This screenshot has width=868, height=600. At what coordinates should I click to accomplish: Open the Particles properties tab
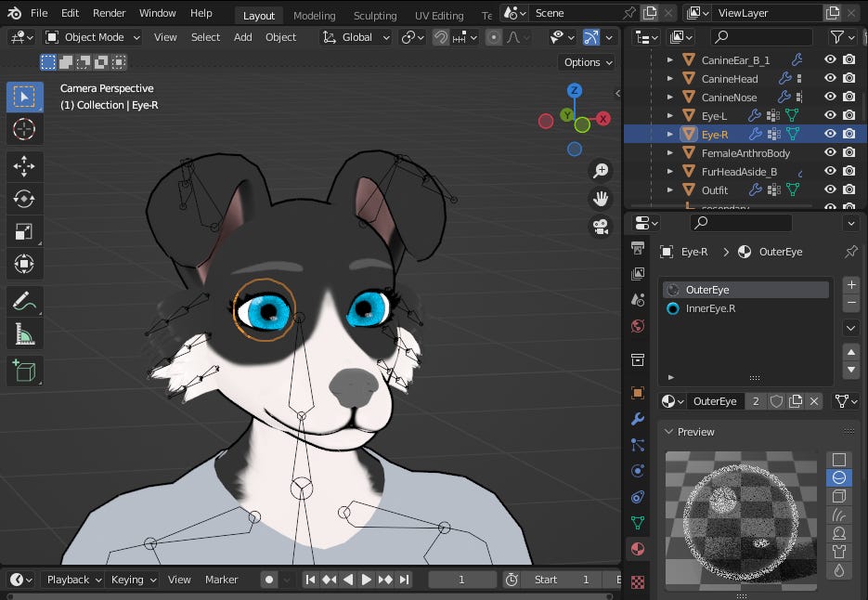[x=638, y=445]
